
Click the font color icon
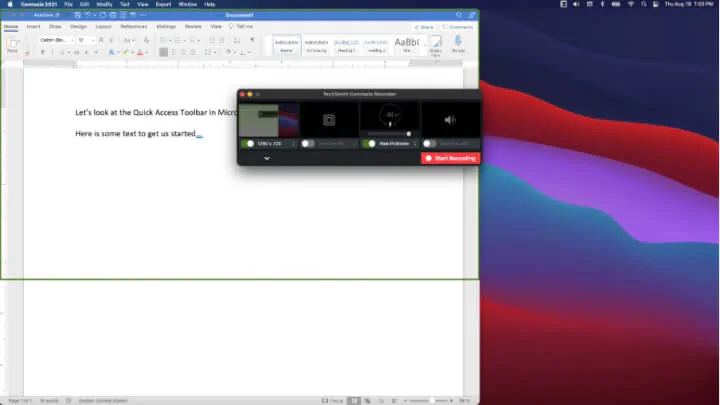[x=142, y=52]
